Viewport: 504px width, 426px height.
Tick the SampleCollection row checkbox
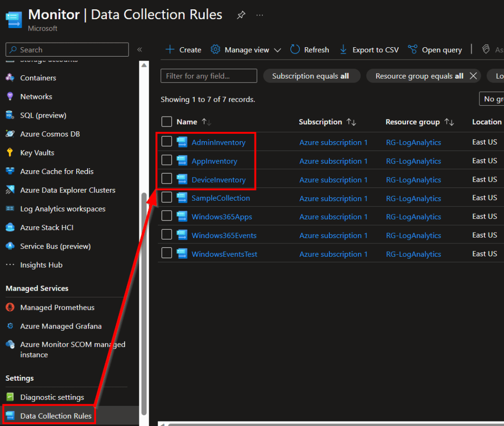pyautogui.click(x=167, y=198)
